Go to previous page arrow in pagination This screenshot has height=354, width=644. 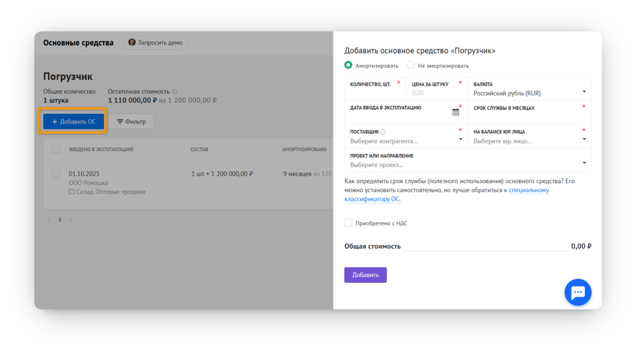pos(48,220)
